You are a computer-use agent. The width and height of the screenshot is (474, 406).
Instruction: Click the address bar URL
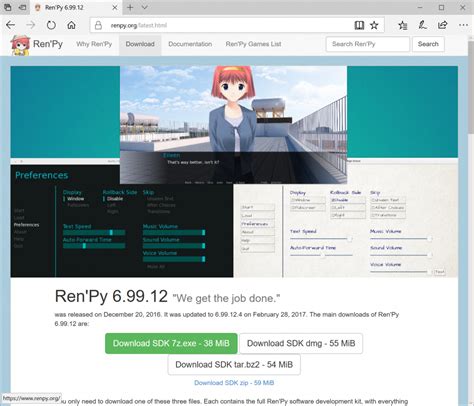[139, 25]
